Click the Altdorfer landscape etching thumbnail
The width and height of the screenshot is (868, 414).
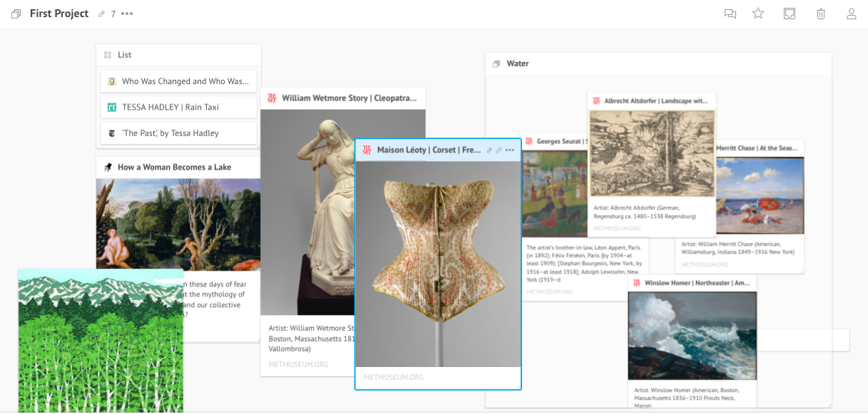click(x=652, y=153)
